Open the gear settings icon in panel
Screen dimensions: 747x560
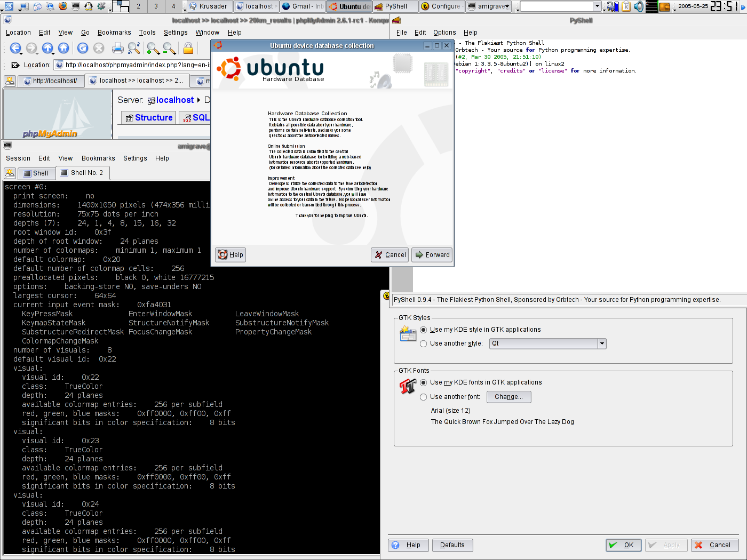coord(101,6)
